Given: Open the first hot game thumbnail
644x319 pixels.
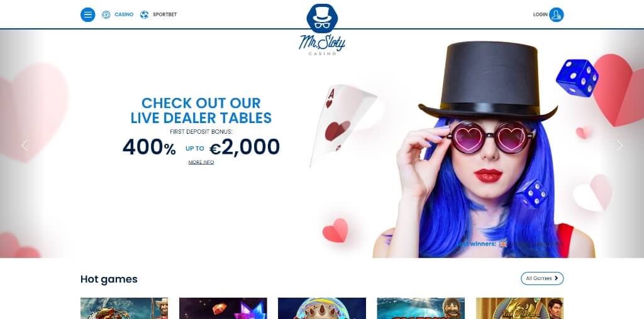Looking at the screenshot, I should [124, 308].
